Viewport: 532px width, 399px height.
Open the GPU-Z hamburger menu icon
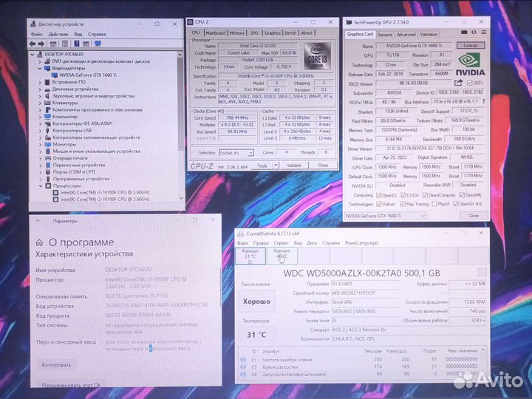pos(483,33)
